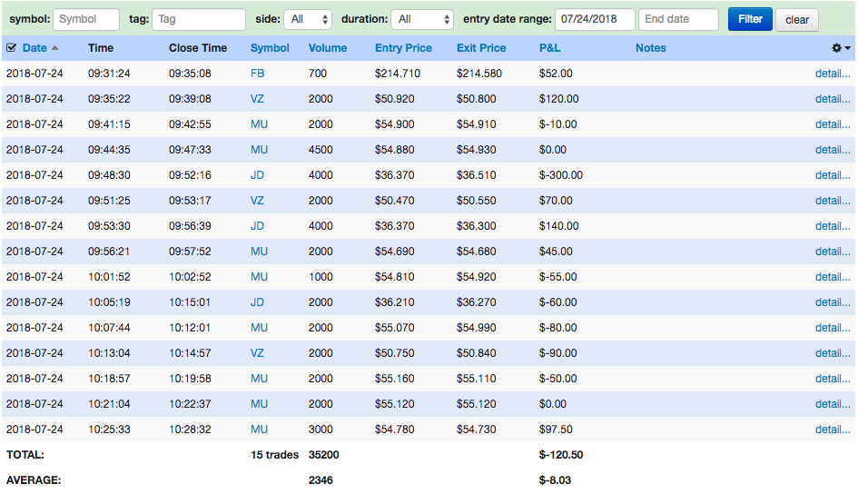Screen dimensions: 868x504
Task: Click the ascending sort arrow next to Date
Action: (x=54, y=48)
